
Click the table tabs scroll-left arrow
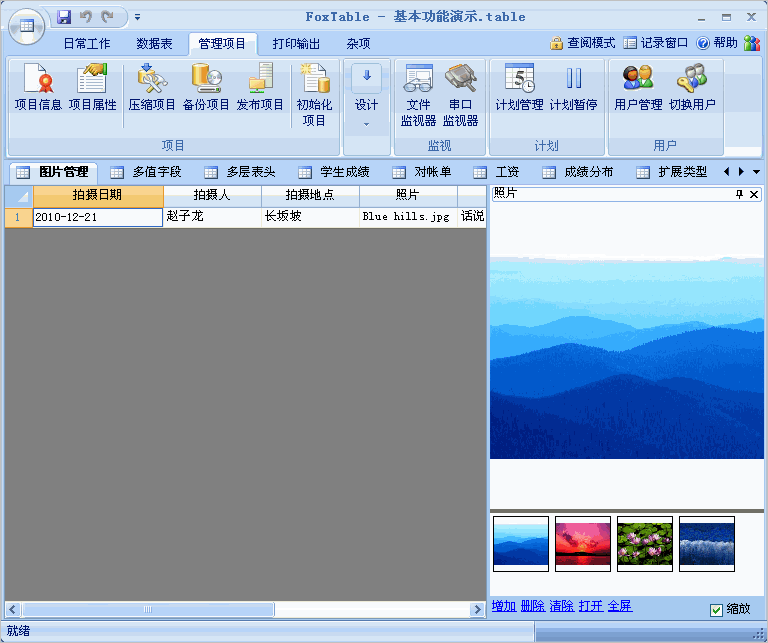point(726,172)
